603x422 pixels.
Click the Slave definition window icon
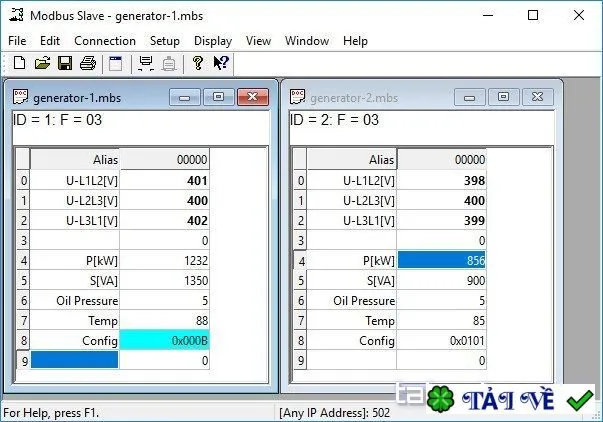[x=115, y=63]
